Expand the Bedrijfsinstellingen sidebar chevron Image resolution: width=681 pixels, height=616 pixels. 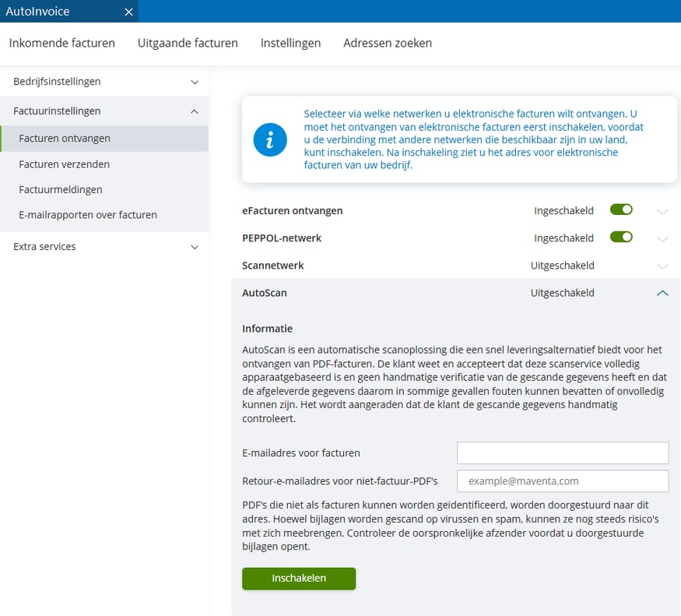(x=195, y=83)
